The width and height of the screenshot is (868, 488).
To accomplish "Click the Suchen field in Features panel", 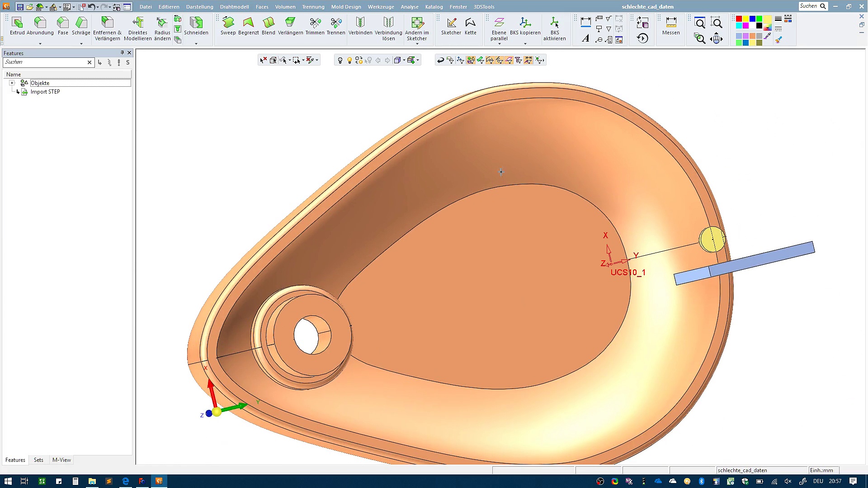I will point(44,62).
